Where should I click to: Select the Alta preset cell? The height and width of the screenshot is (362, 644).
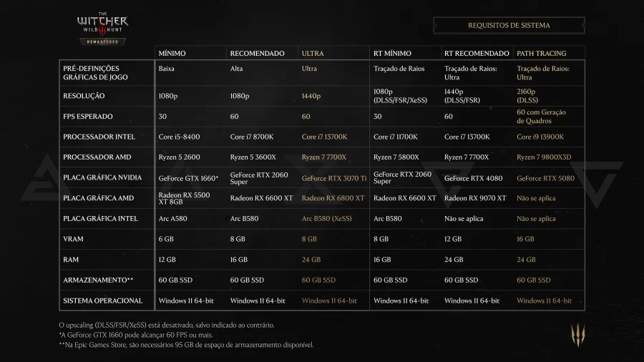[236, 69]
